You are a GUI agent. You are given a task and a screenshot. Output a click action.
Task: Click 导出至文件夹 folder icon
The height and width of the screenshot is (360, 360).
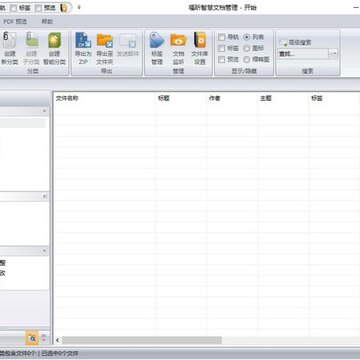tap(105, 40)
